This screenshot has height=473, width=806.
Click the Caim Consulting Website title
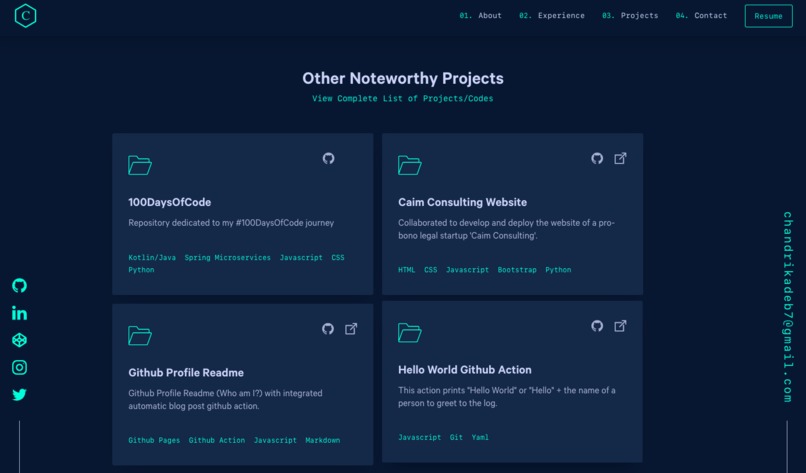point(462,202)
